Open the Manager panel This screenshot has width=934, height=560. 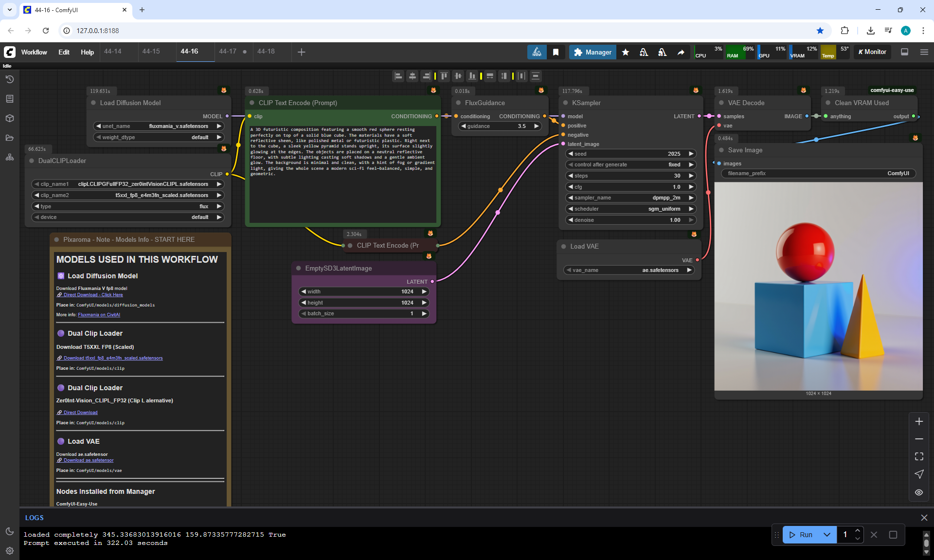tap(593, 52)
